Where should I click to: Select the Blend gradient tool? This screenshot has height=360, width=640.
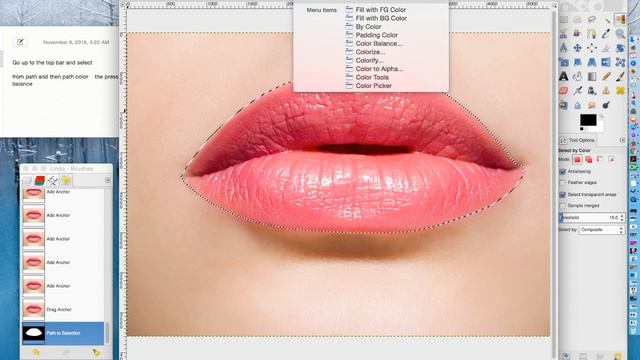[x=592, y=76]
